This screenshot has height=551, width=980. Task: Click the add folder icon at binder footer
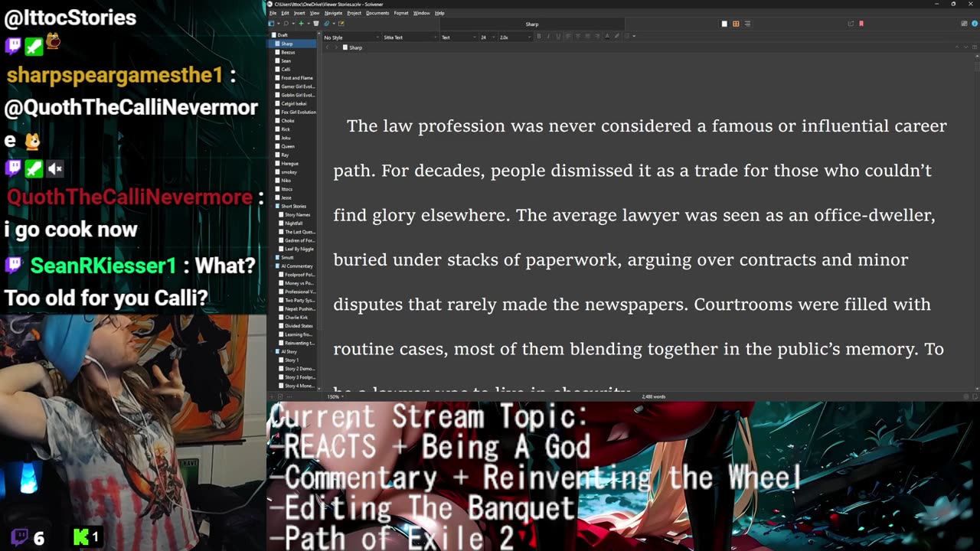(280, 396)
